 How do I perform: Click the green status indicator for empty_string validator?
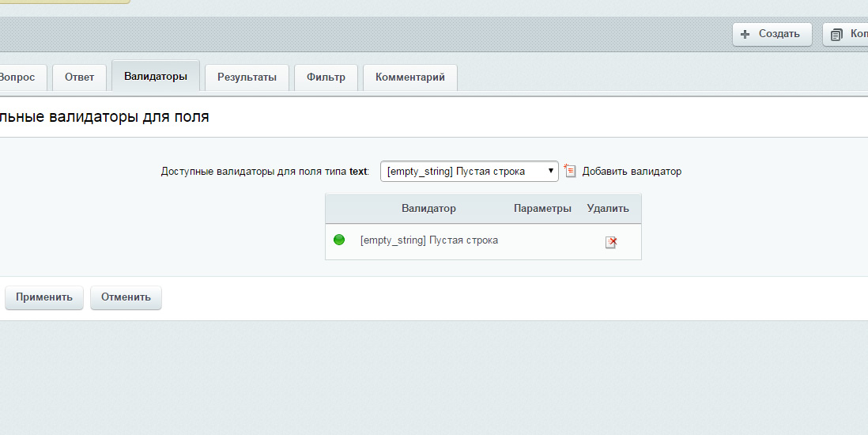[x=339, y=240]
